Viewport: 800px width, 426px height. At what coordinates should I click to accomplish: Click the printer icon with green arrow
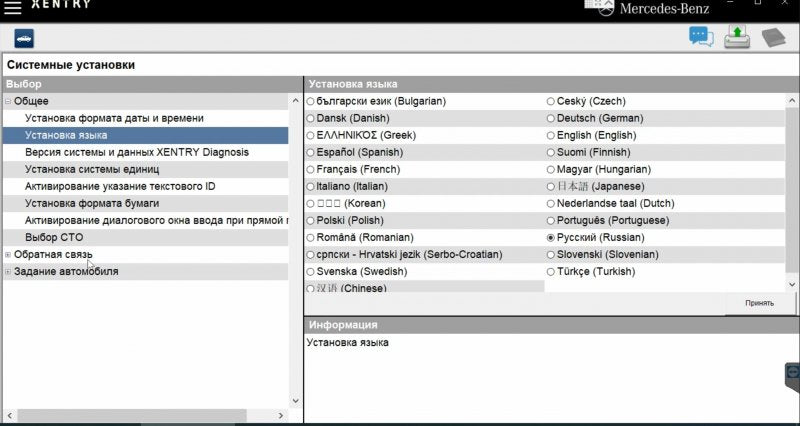[737, 38]
